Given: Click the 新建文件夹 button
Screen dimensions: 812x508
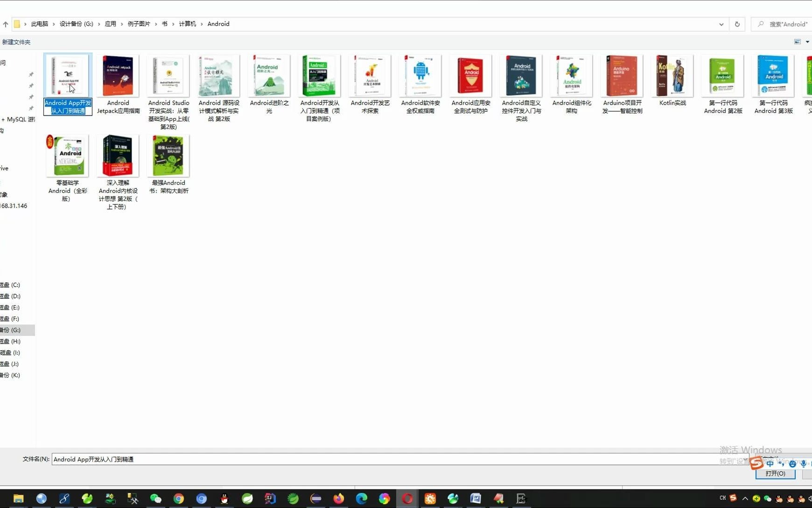Looking at the screenshot, I should (x=17, y=42).
